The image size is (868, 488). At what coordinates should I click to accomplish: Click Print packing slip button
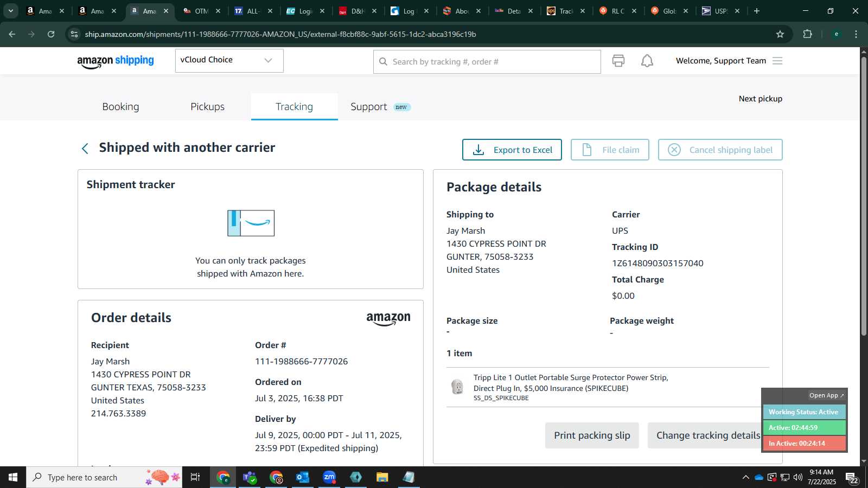click(592, 435)
